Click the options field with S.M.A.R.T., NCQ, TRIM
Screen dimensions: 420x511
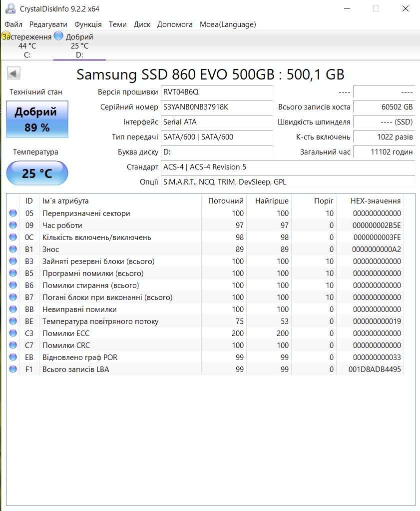pos(288,182)
